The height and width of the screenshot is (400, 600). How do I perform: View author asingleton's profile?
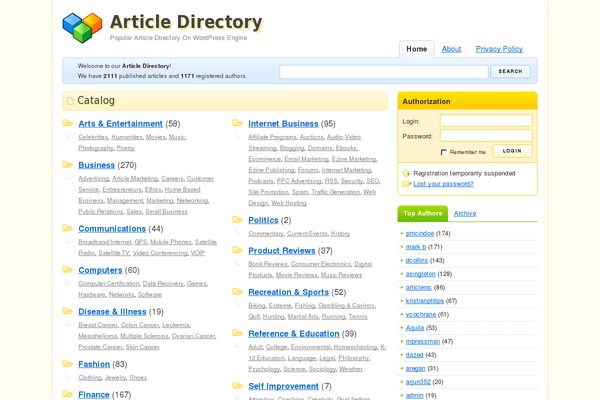[x=421, y=274]
